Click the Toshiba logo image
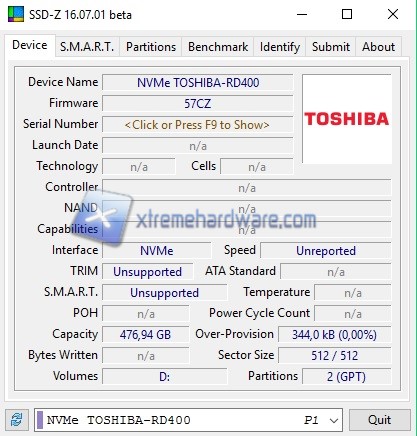The width and height of the screenshot is (417, 436). tap(347, 119)
